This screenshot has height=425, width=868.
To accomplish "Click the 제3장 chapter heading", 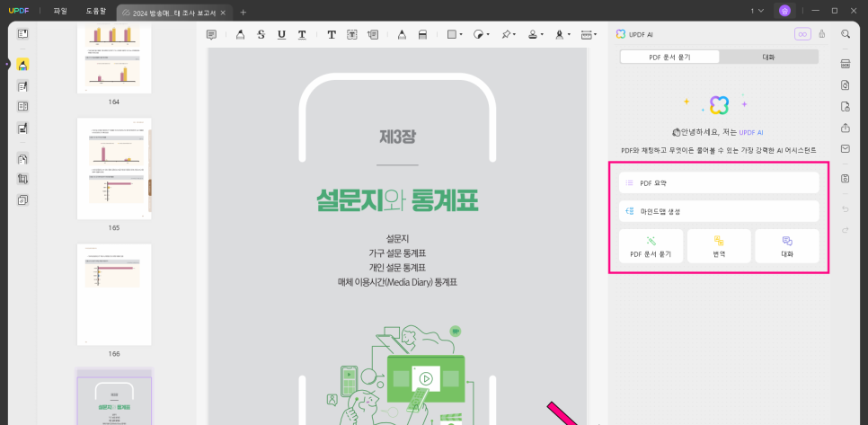I will pyautogui.click(x=397, y=137).
